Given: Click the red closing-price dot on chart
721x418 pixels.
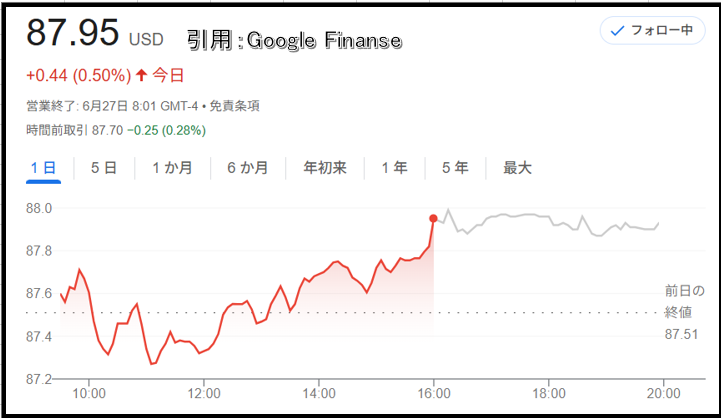Looking at the screenshot, I should click(433, 218).
